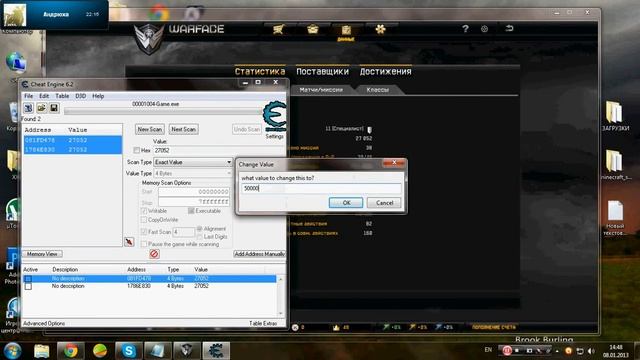
Task: Open Windows Explorer from taskbar
Action: [x=42, y=351]
